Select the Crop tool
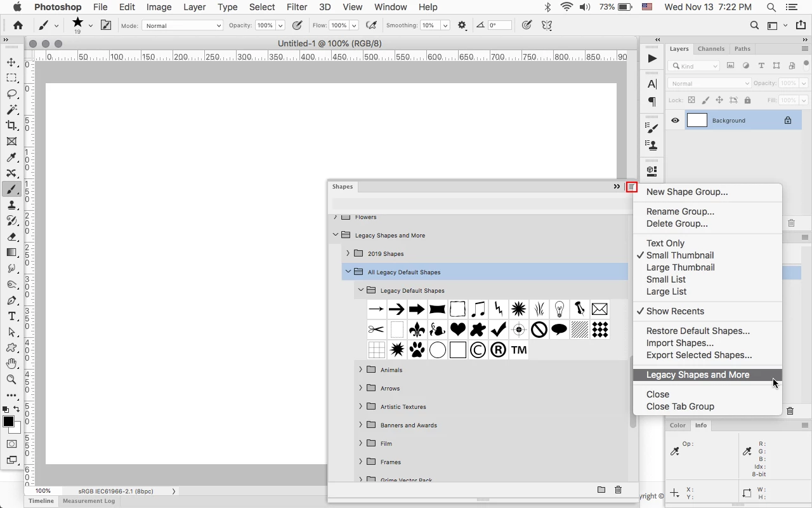 [x=11, y=126]
